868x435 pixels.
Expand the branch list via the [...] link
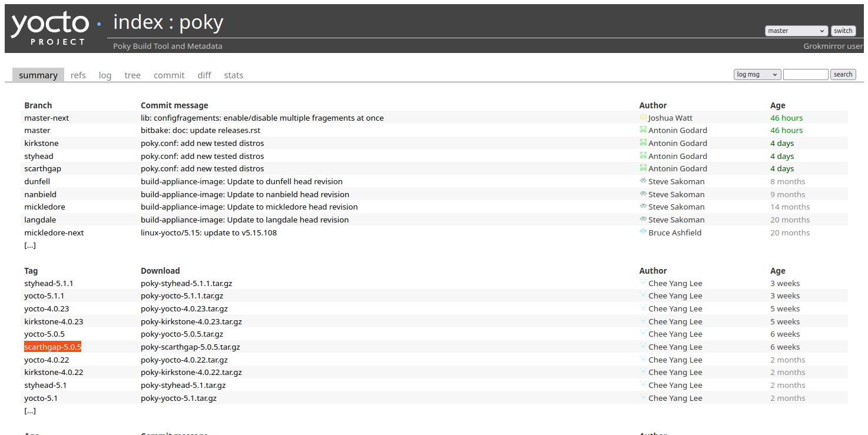[x=29, y=245]
